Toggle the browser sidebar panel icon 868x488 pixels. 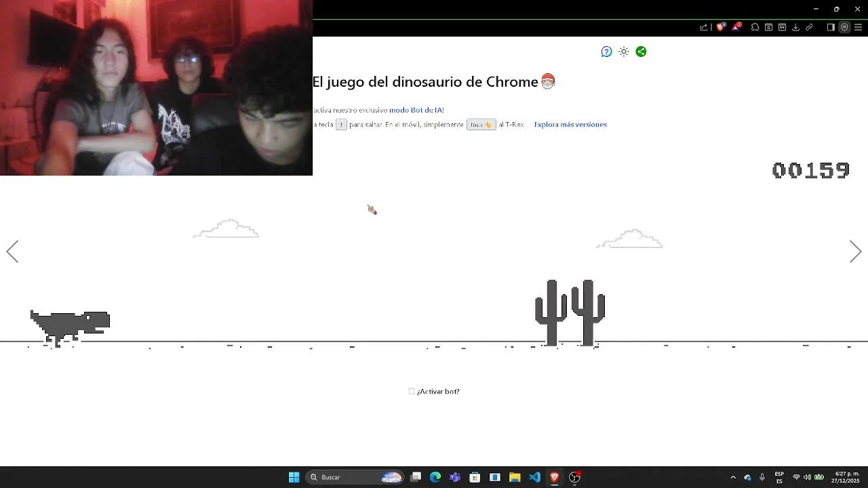(831, 27)
